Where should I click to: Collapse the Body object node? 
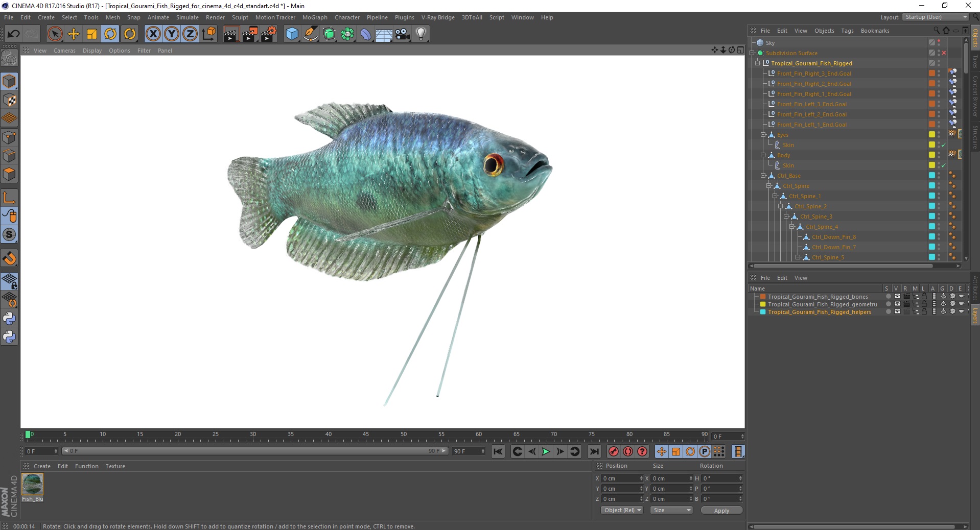pyautogui.click(x=763, y=155)
